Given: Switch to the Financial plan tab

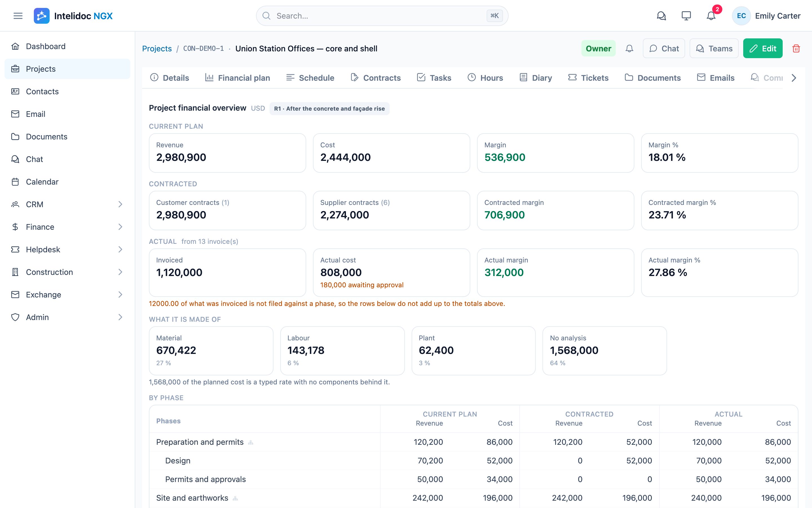Looking at the screenshot, I should click(238, 78).
